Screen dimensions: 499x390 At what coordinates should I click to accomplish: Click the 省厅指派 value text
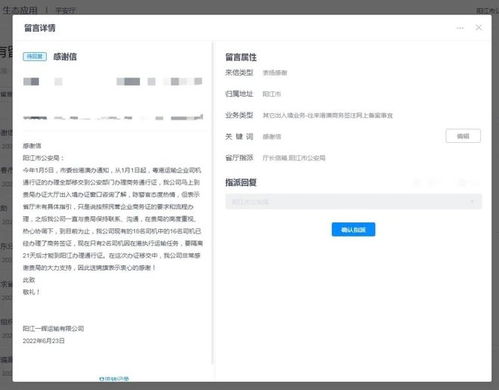[294, 158]
